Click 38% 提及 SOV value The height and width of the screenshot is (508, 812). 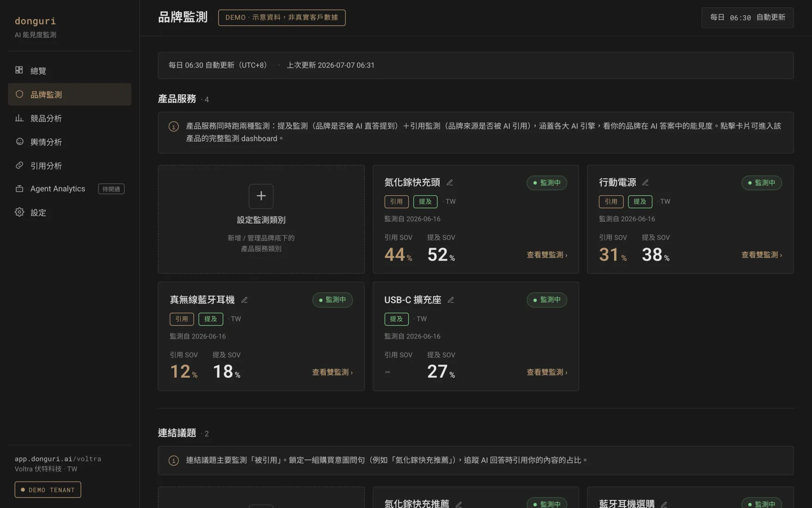tap(656, 255)
